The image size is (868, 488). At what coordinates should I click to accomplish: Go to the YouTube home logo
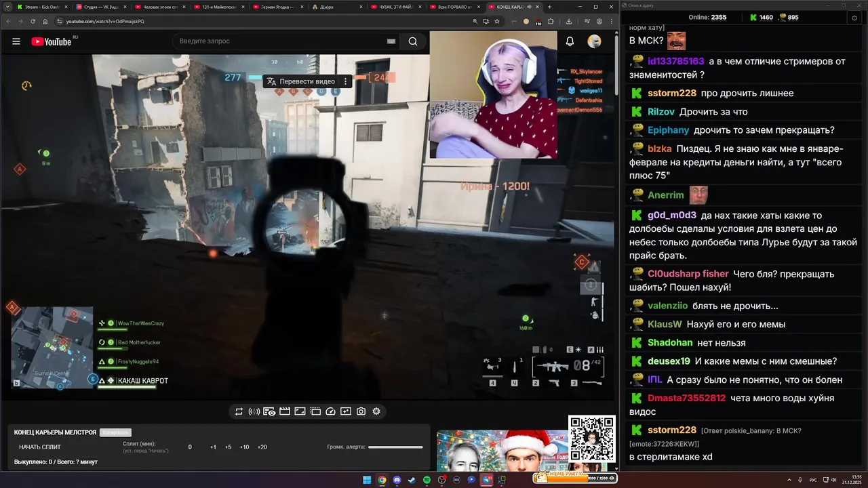coord(52,41)
